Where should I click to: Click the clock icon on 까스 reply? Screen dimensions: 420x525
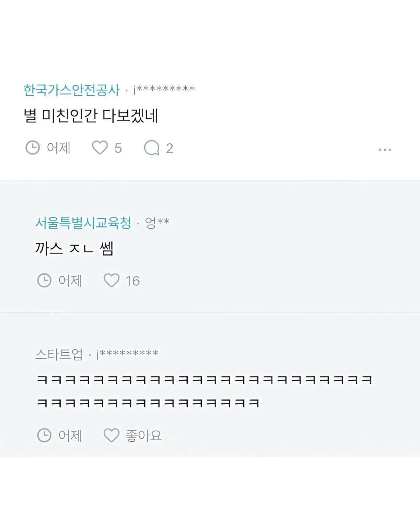click(x=44, y=281)
